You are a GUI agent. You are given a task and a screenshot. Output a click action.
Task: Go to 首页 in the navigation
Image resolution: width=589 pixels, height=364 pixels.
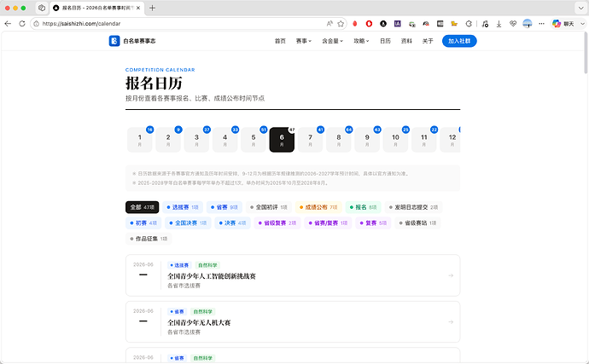point(280,41)
